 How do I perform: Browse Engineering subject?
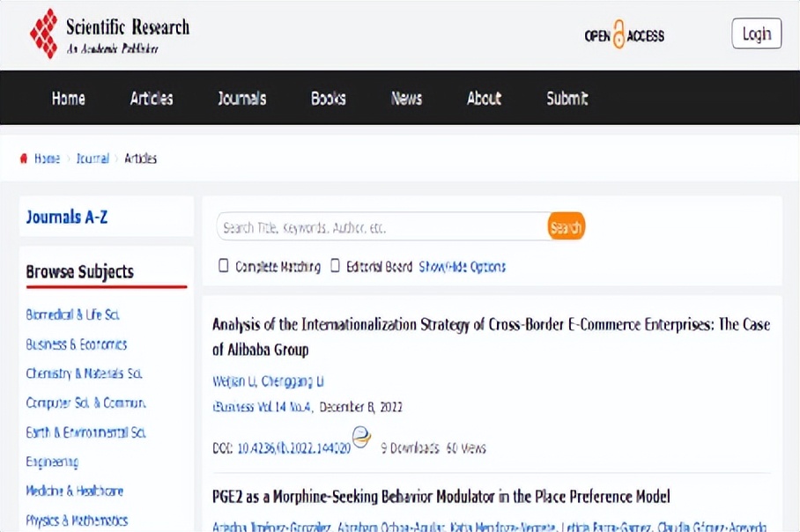(52, 462)
